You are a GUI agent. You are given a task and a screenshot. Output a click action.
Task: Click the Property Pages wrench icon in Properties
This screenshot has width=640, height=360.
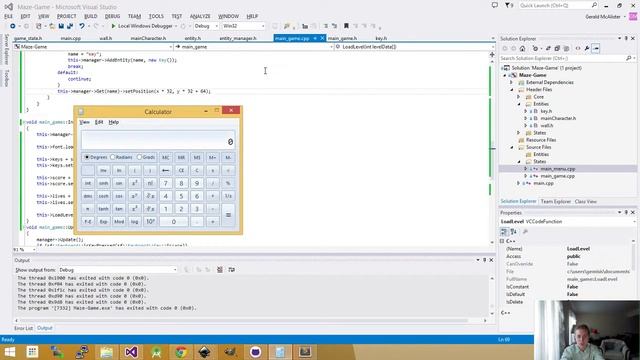(x=525, y=231)
